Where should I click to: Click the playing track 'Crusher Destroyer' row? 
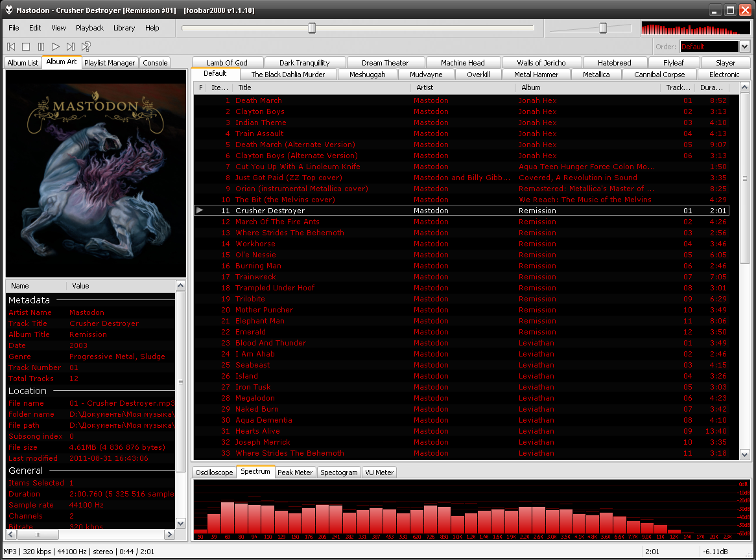click(x=462, y=211)
